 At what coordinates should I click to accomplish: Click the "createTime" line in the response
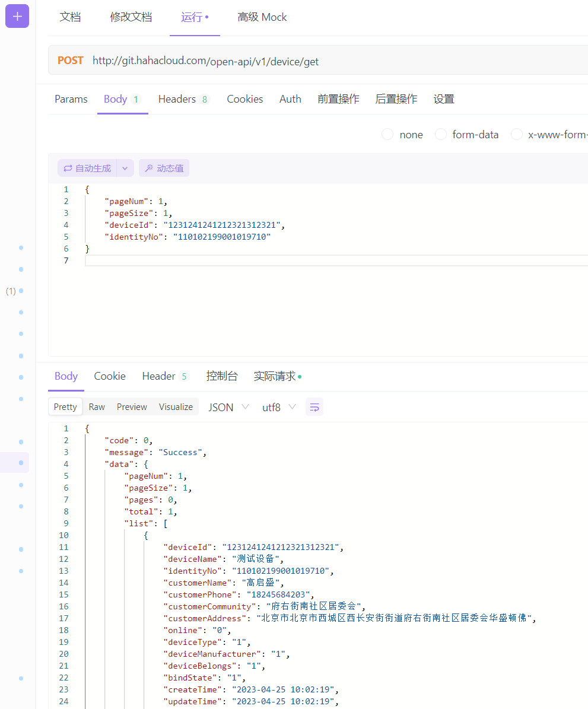tap(251, 689)
